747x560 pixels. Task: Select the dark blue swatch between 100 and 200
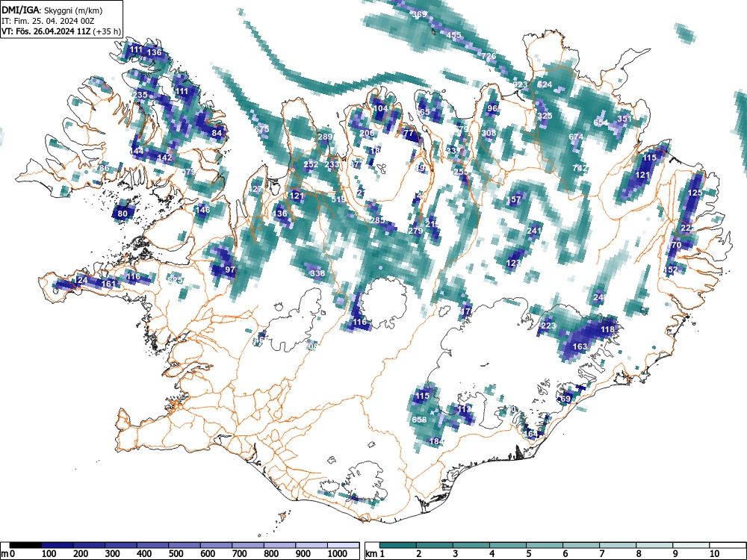tap(58, 545)
